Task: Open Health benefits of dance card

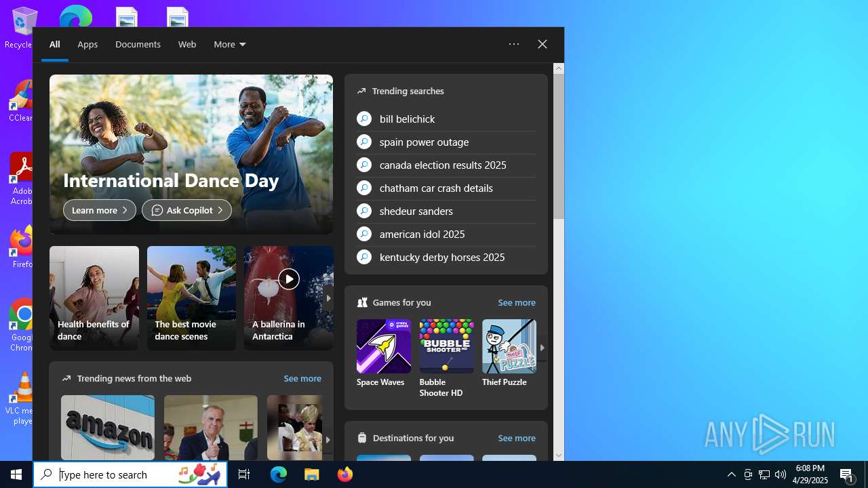Action: point(94,298)
